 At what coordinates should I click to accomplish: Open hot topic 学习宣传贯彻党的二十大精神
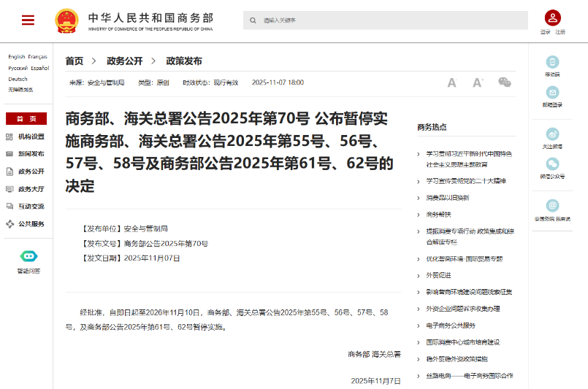pyautogui.click(x=466, y=181)
